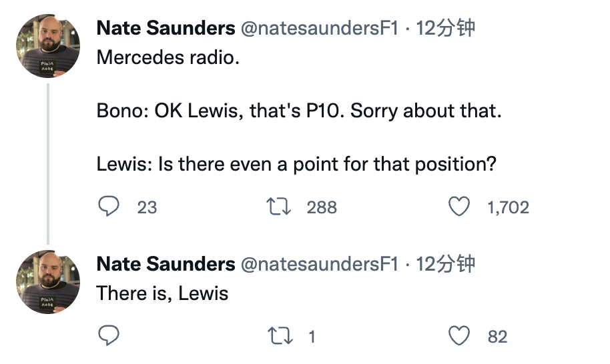Open Nate Saunders avatar on second tweet
The height and width of the screenshot is (364, 610).
click(x=48, y=281)
